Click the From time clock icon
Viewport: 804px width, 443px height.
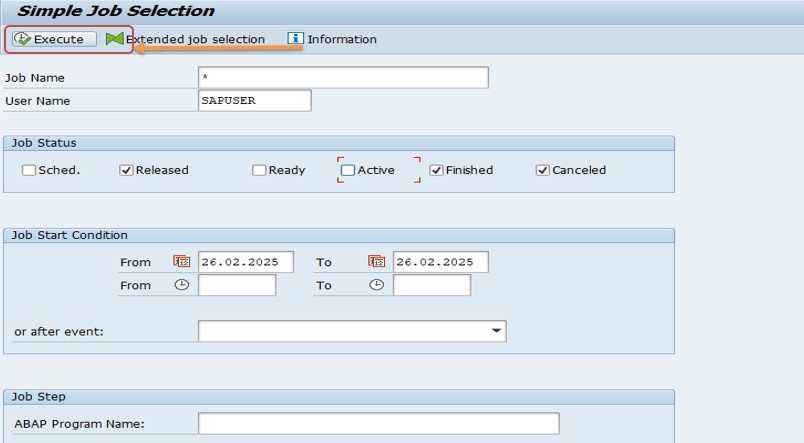182,285
